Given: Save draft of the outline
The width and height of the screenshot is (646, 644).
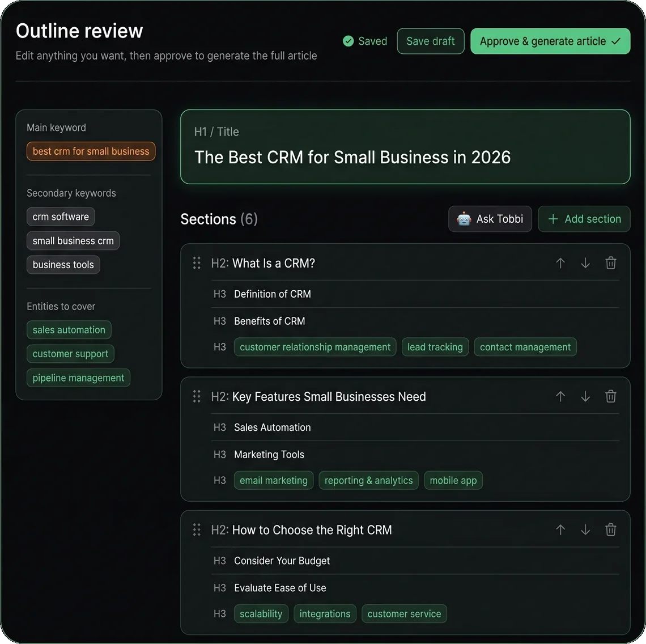Looking at the screenshot, I should click(431, 41).
